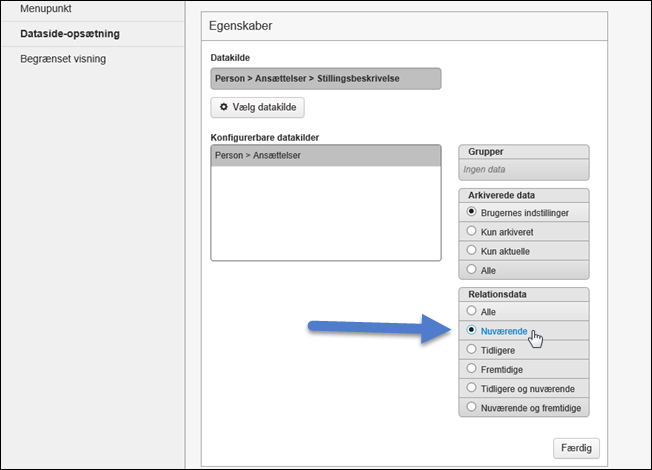Select Alle under Arkiverede data

click(471, 270)
